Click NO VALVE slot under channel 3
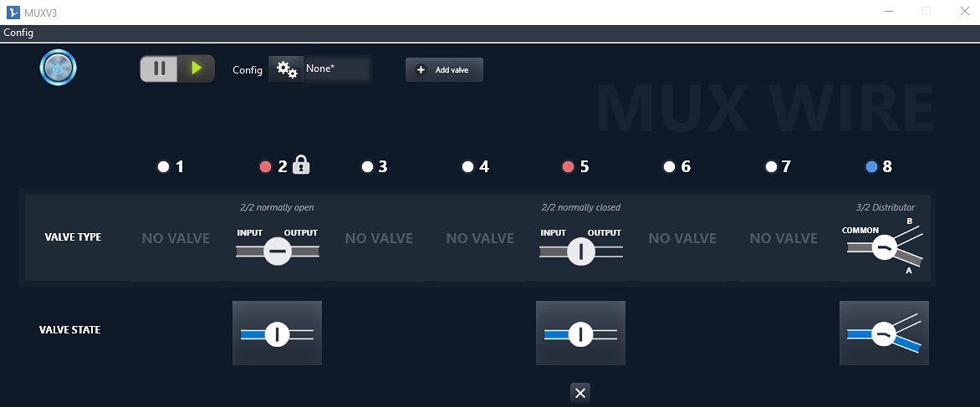The width and height of the screenshot is (980, 407). tap(379, 238)
